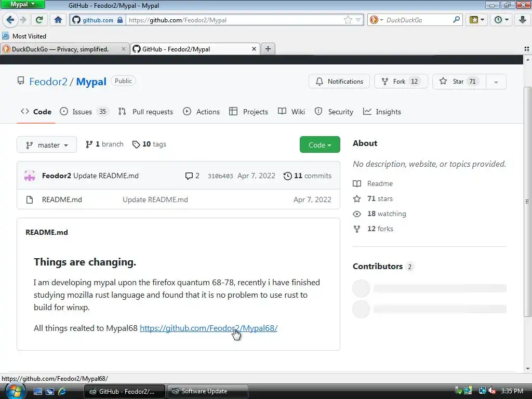The width and height of the screenshot is (532, 399).
Task: View the 12 forks link in About
Action: click(373, 229)
